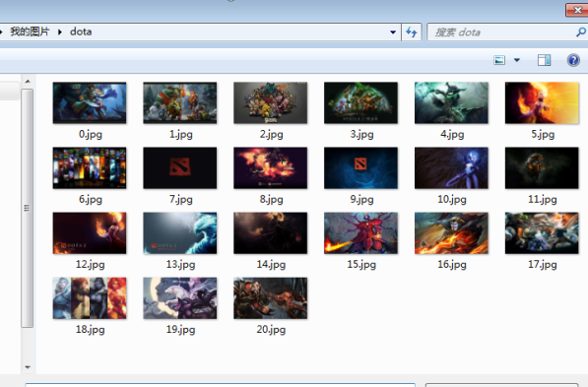Select the 5.jpg fire thumbnail
Image resolution: width=588 pixels, height=387 pixels.
point(542,102)
